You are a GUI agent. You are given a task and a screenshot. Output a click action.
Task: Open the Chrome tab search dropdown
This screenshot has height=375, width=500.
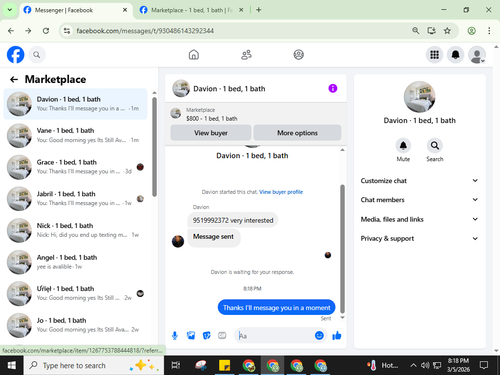(x=10, y=10)
